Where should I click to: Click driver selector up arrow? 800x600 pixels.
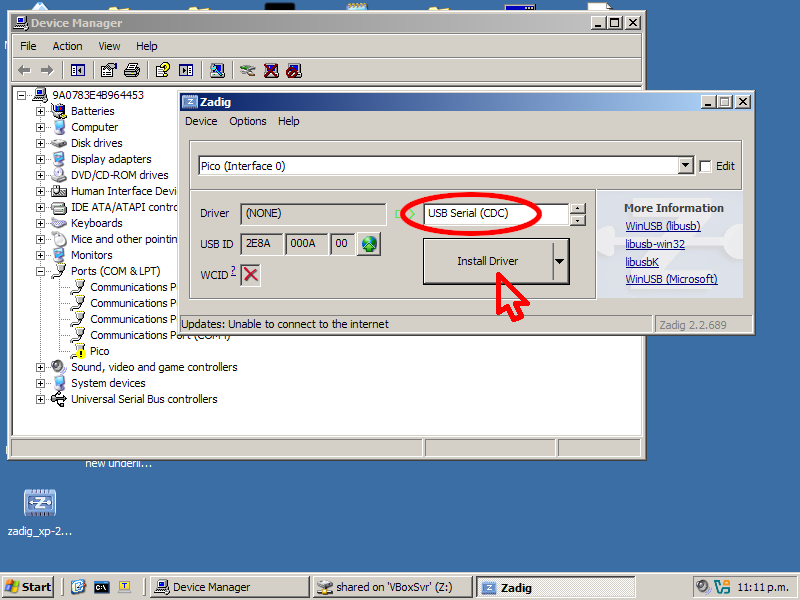pyautogui.click(x=578, y=209)
